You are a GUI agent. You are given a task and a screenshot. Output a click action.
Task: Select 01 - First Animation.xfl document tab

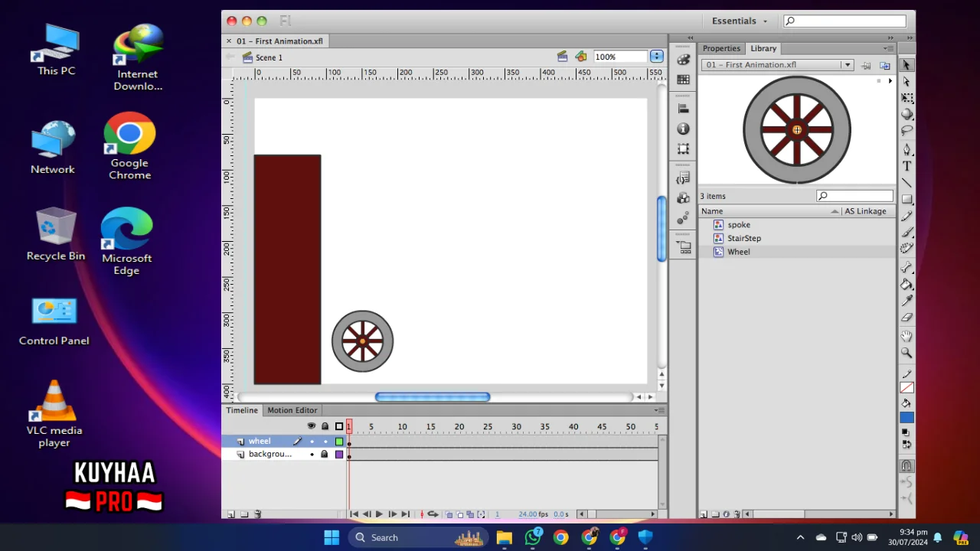[x=279, y=41]
